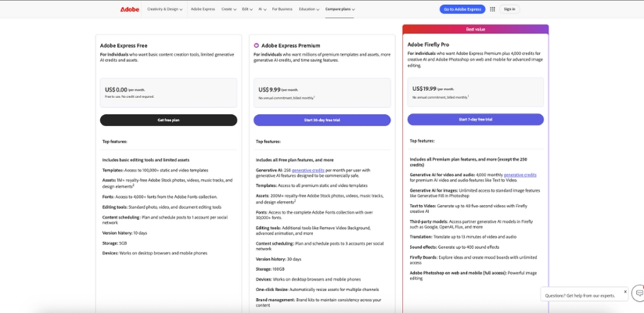Screen dimensions: 644x313
Task: Click the Adobe logo
Action: tap(129, 9)
